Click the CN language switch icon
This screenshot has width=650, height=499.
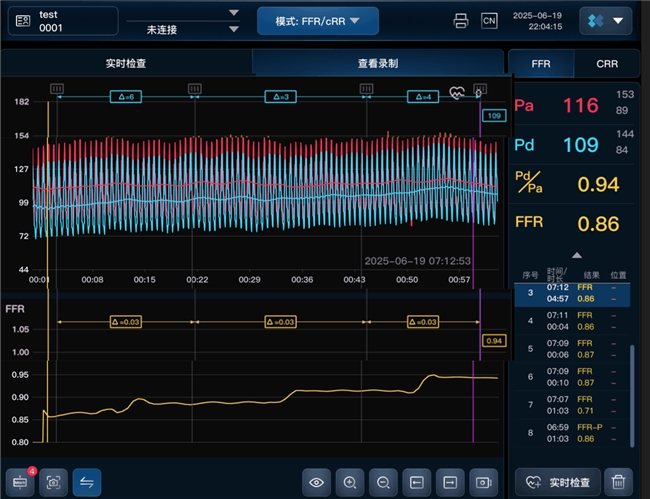tap(489, 20)
